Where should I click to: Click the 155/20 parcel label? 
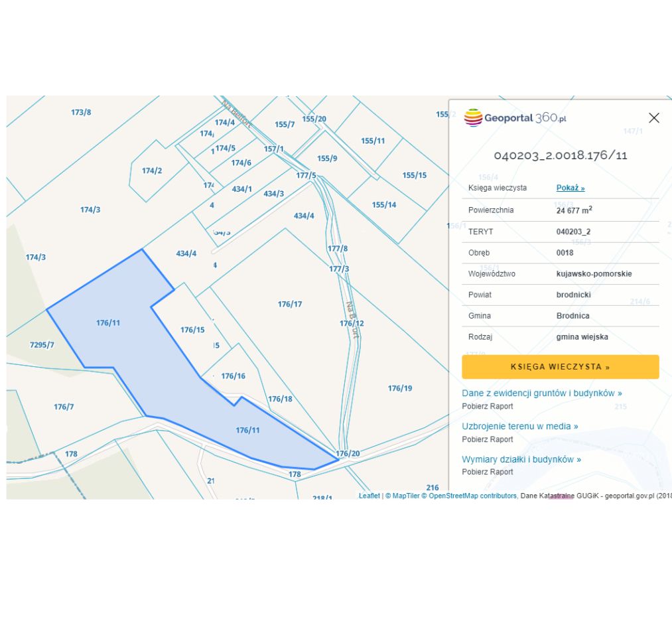point(314,119)
